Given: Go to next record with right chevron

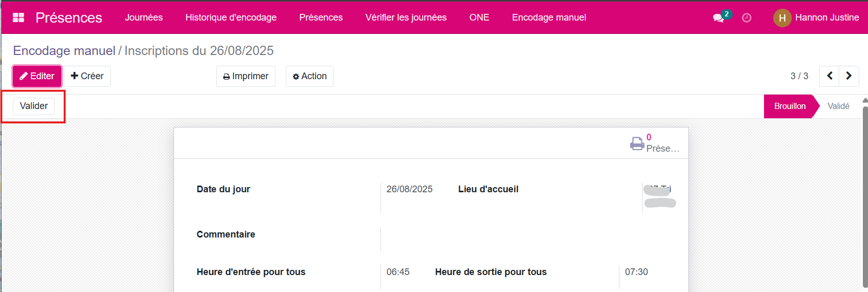Looking at the screenshot, I should (x=849, y=76).
